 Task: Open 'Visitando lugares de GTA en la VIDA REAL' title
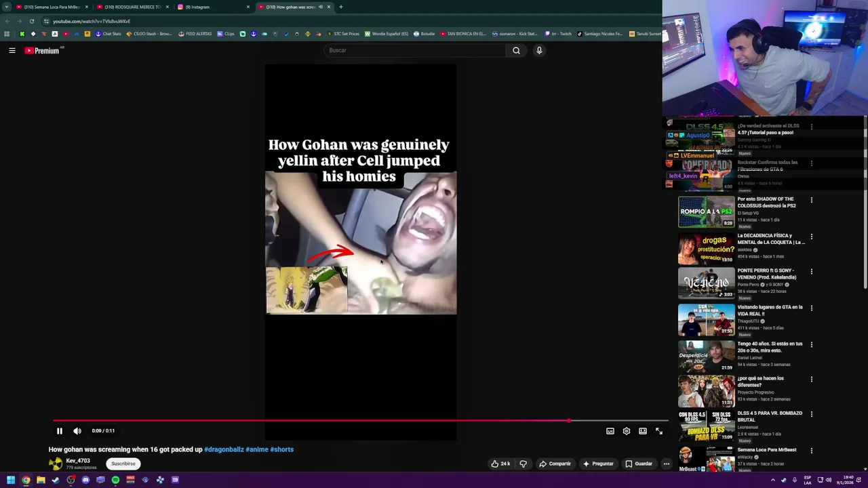click(770, 310)
